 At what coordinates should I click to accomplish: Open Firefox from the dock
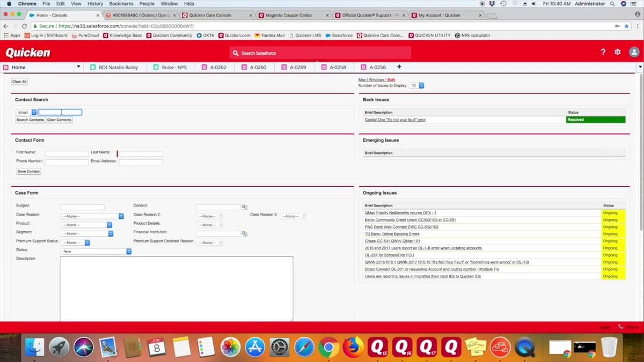(353, 348)
